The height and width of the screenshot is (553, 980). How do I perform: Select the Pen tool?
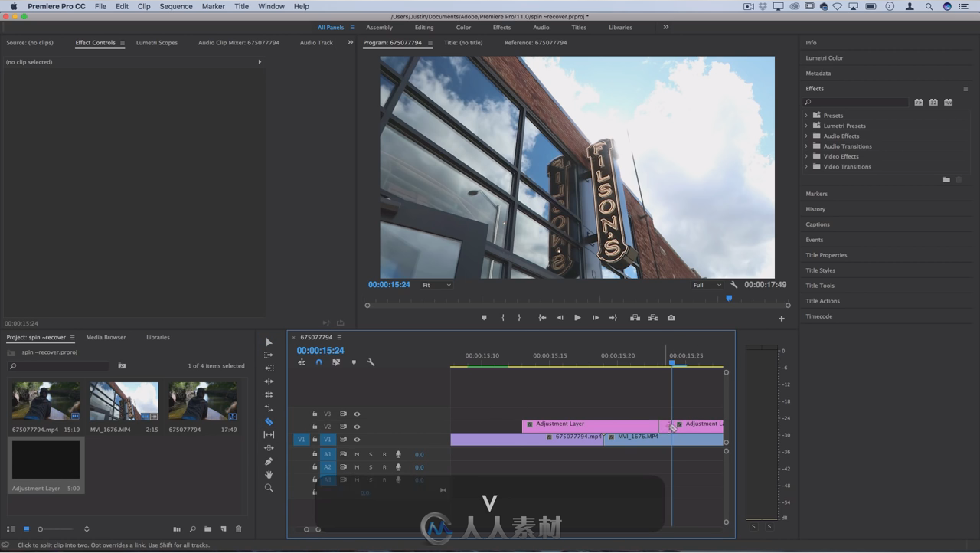(x=269, y=461)
